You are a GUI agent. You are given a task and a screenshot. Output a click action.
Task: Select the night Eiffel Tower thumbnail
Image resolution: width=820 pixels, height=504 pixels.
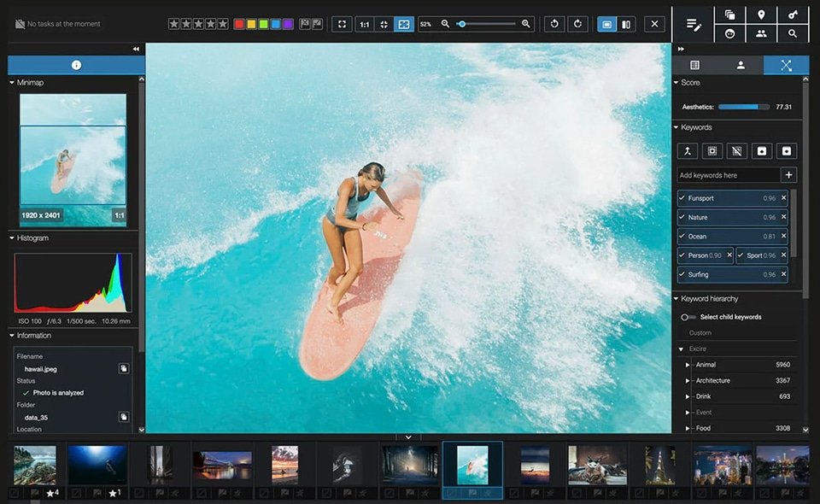point(660,465)
